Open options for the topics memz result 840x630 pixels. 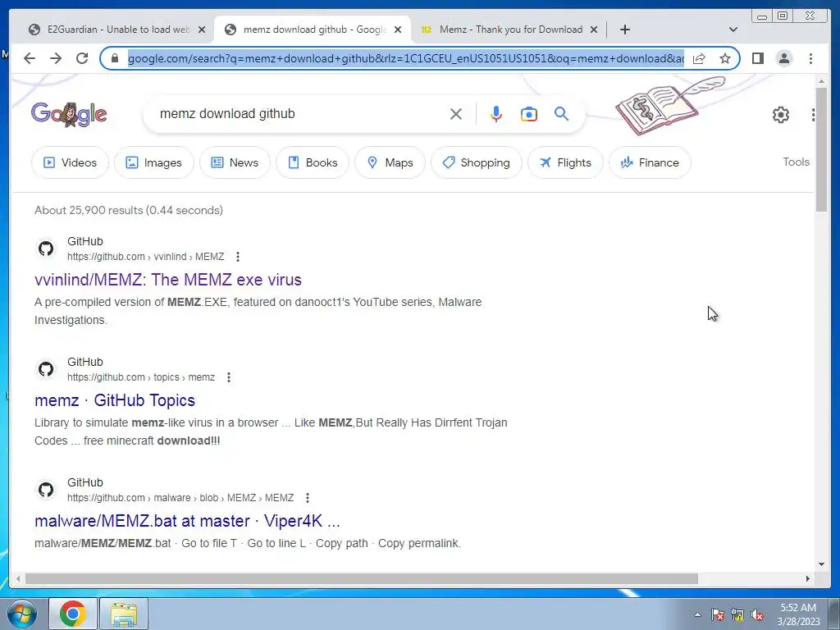(229, 377)
